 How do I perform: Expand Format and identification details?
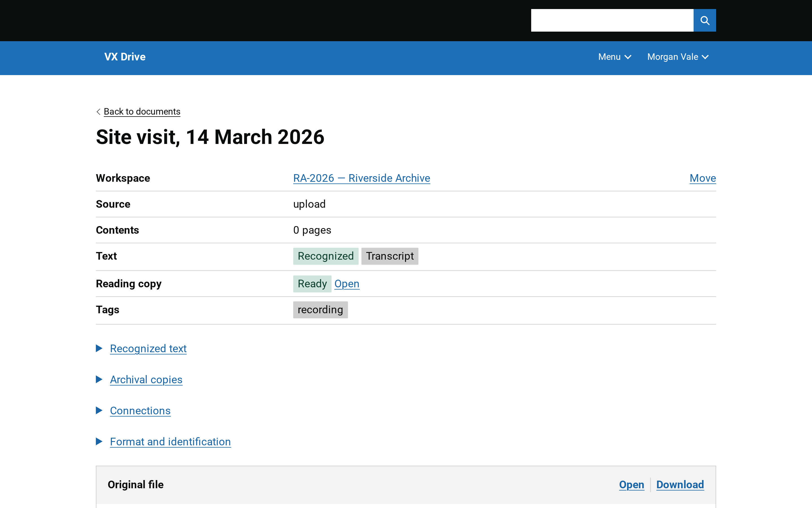170,442
